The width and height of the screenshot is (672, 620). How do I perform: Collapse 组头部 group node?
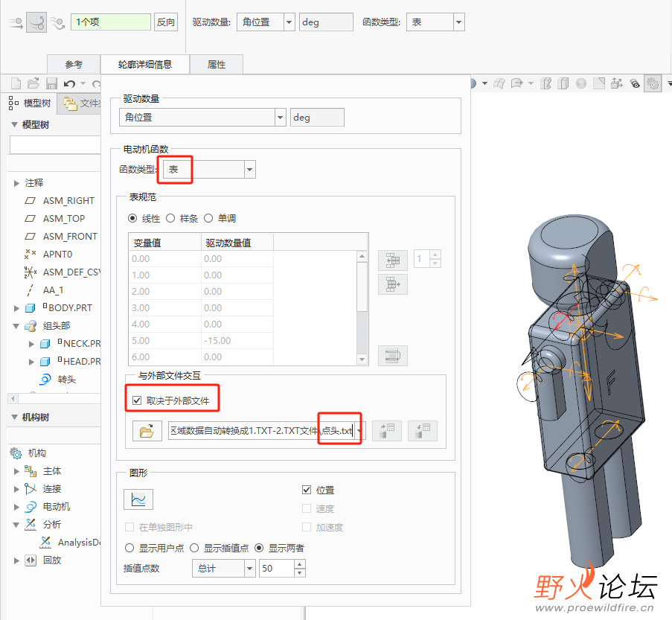[16, 326]
